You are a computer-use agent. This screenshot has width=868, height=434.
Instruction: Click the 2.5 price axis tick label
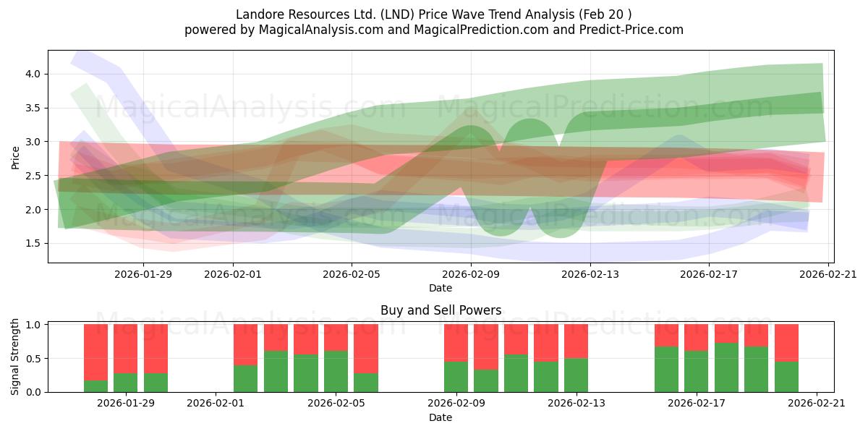pyautogui.click(x=35, y=176)
